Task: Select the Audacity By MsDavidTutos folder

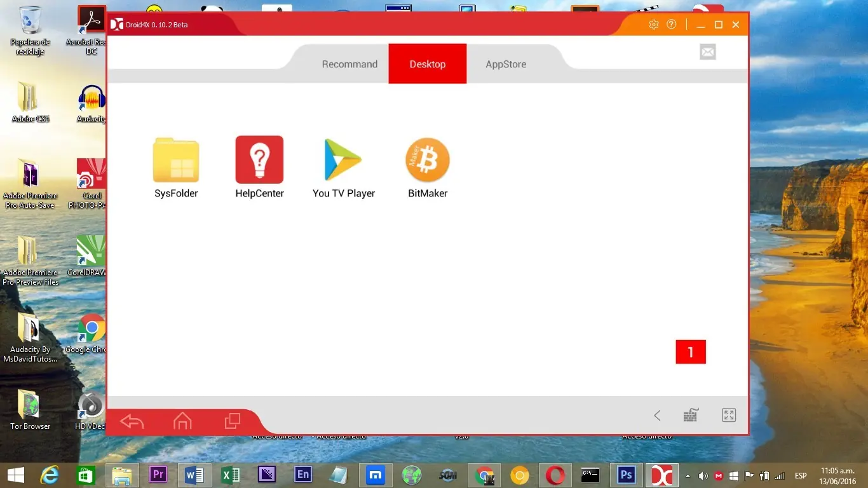Action: 30,338
